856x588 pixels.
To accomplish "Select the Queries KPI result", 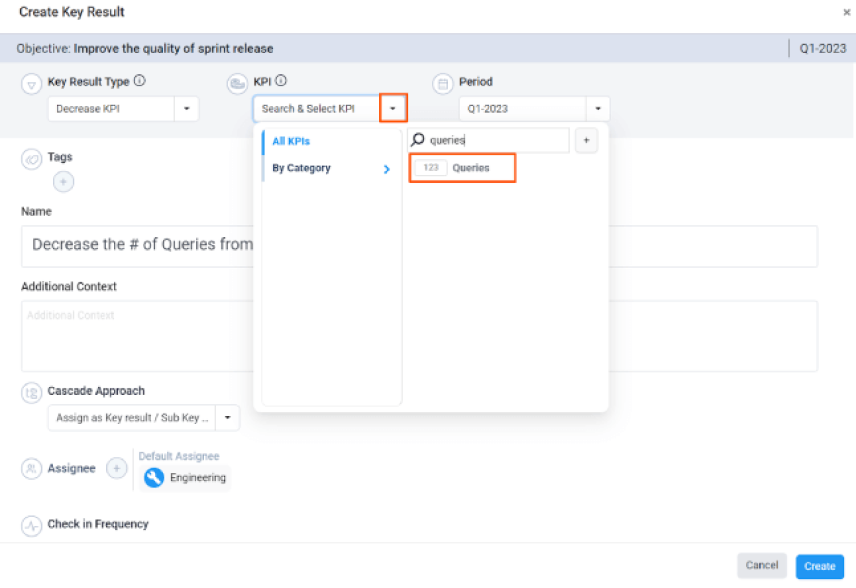I will tap(462, 168).
